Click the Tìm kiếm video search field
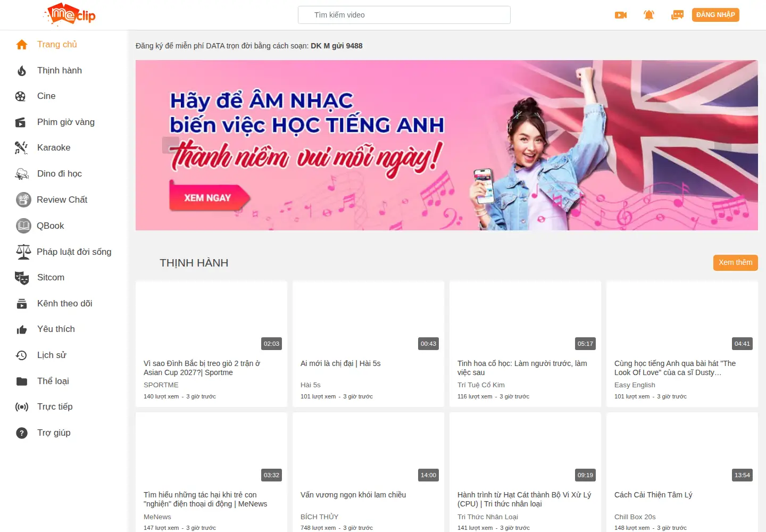The height and width of the screenshot is (532, 766). [404, 15]
